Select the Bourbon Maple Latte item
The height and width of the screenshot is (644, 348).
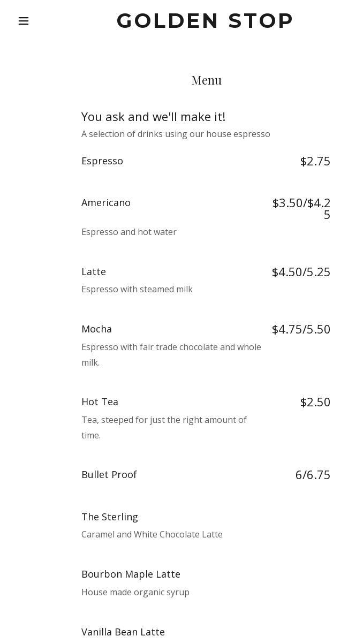click(x=131, y=574)
